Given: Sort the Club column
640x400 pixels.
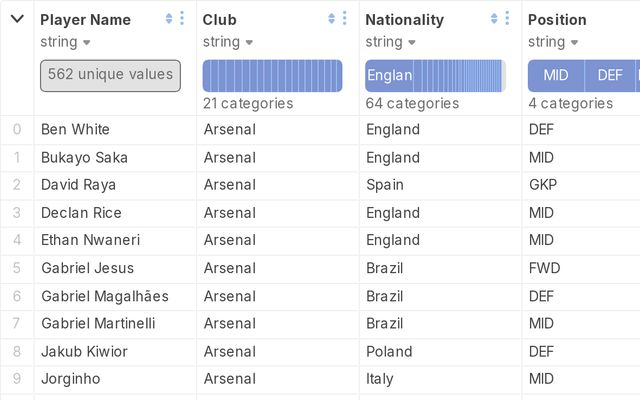Looking at the screenshot, I should coord(331,19).
